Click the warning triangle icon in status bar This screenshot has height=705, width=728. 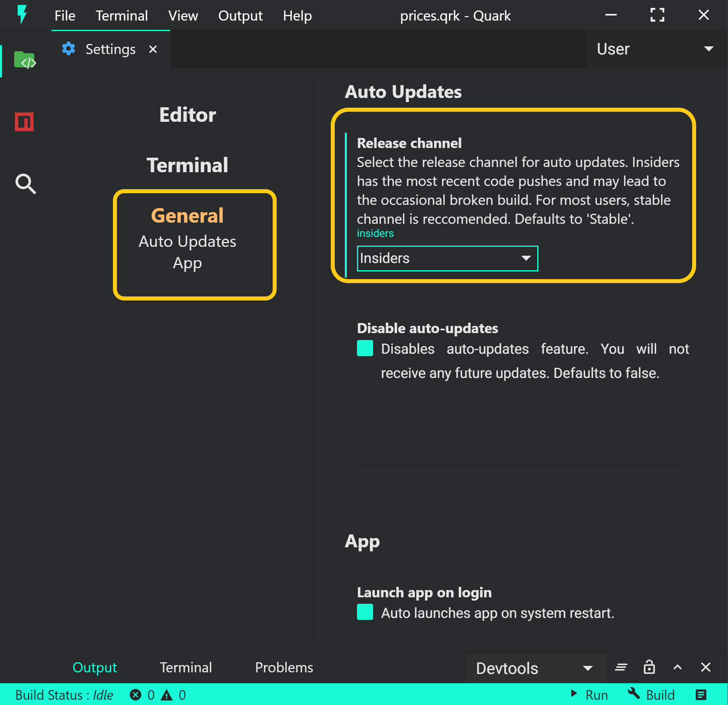point(167,695)
